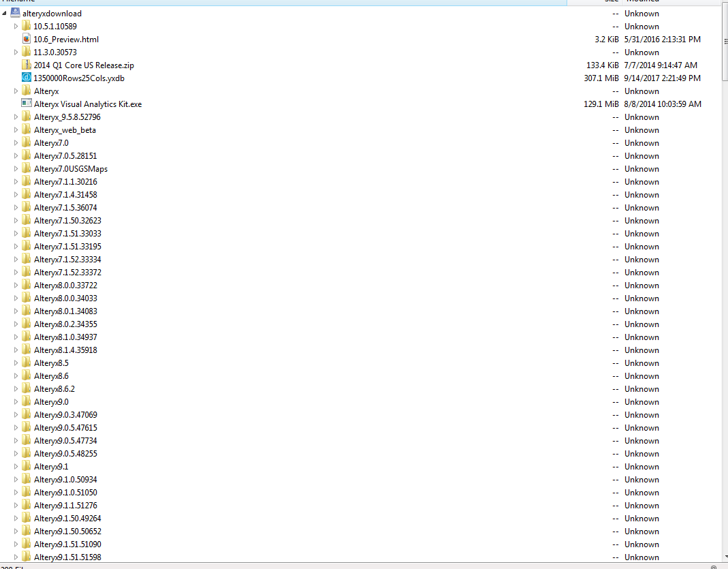Click the 1350000Rows25Cols.yxdb database icon

(x=27, y=78)
